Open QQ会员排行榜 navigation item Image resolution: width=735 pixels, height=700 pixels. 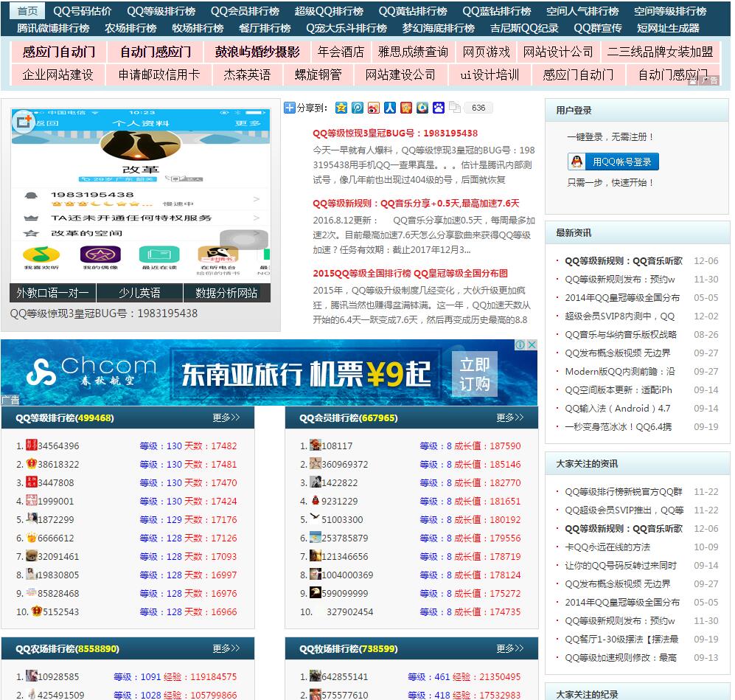click(245, 11)
